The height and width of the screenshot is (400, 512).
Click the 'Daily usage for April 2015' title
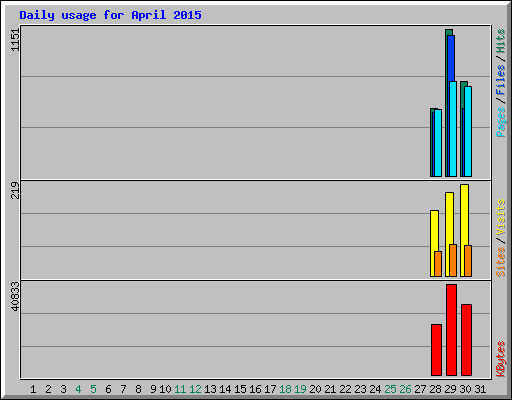pyautogui.click(x=110, y=15)
